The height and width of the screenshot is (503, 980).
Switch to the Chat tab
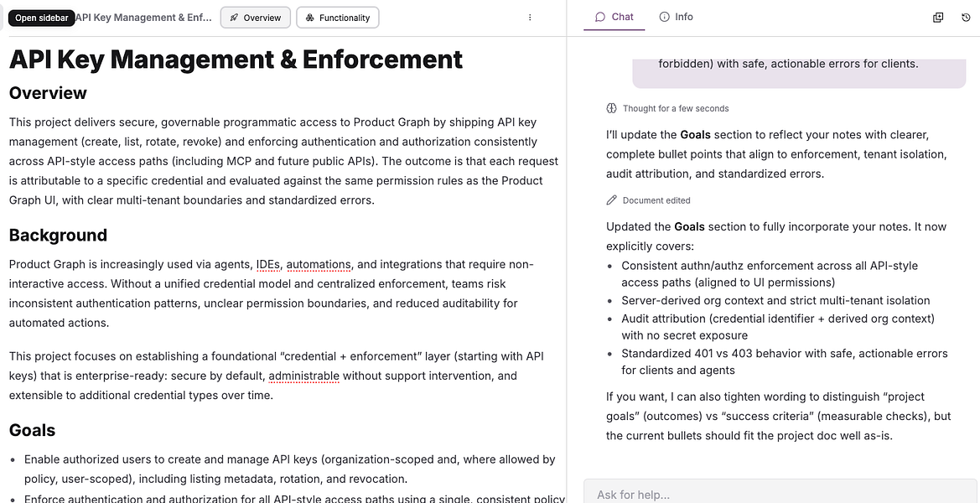(614, 17)
